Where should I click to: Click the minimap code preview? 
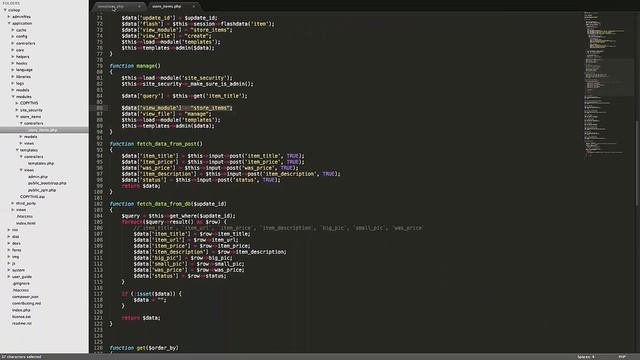click(608, 84)
